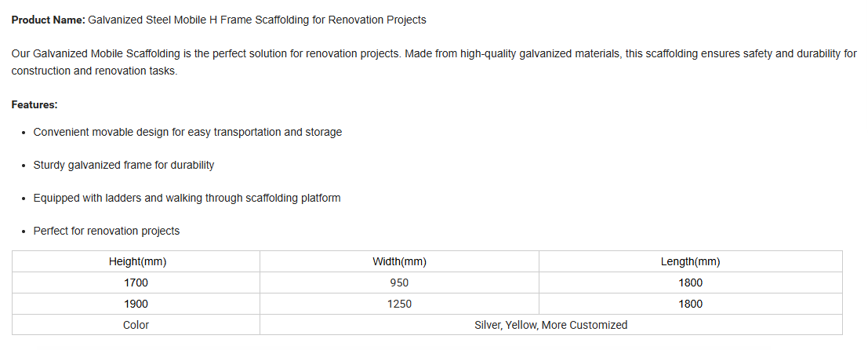
Task: Select the Convenient movable design bullet
Action: click(x=187, y=133)
